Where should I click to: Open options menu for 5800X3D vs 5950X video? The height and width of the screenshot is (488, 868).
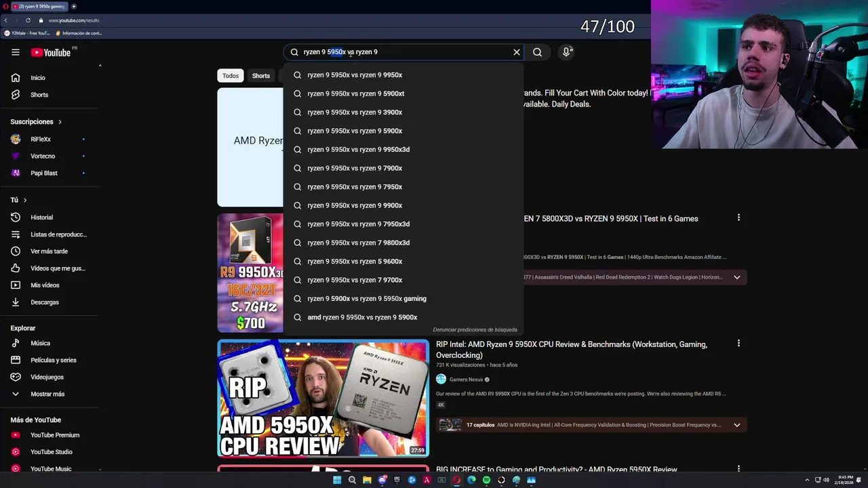pyautogui.click(x=738, y=218)
